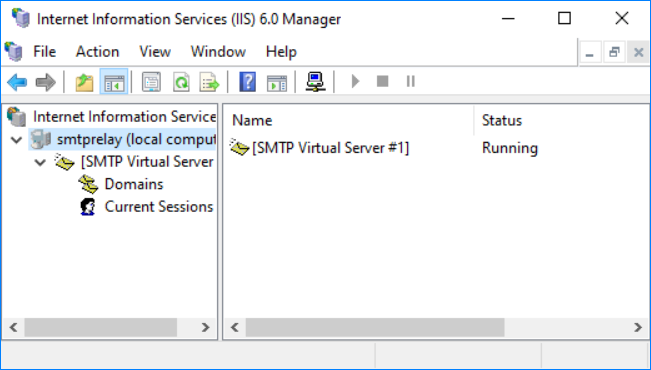Click list pane scroll left arrow
Viewport: 651px width, 370px height.
(x=235, y=327)
